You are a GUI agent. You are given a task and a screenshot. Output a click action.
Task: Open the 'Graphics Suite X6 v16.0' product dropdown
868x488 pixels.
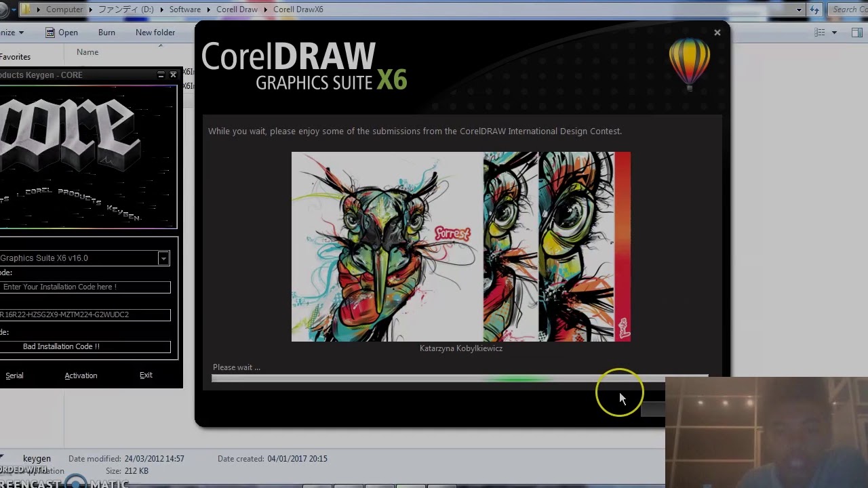point(84,258)
